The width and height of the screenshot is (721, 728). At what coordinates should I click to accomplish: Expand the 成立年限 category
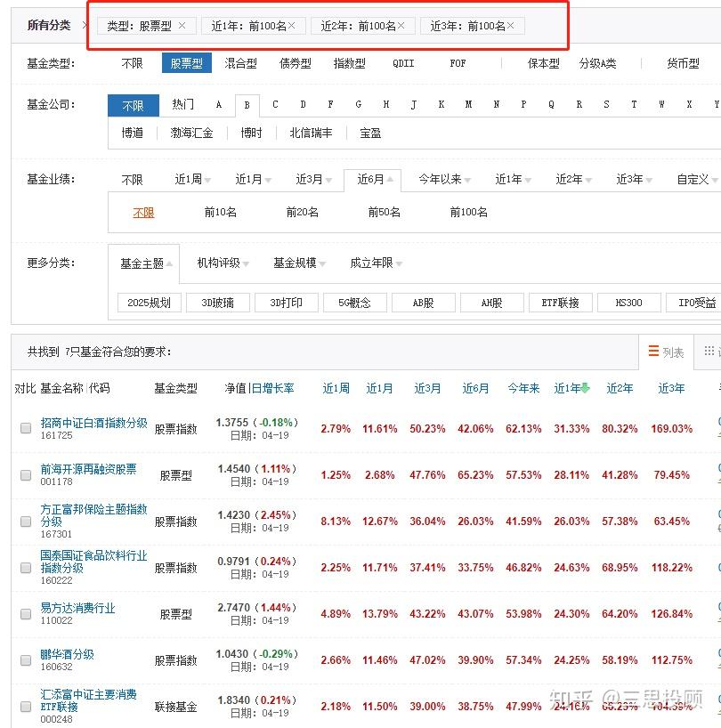point(376,263)
